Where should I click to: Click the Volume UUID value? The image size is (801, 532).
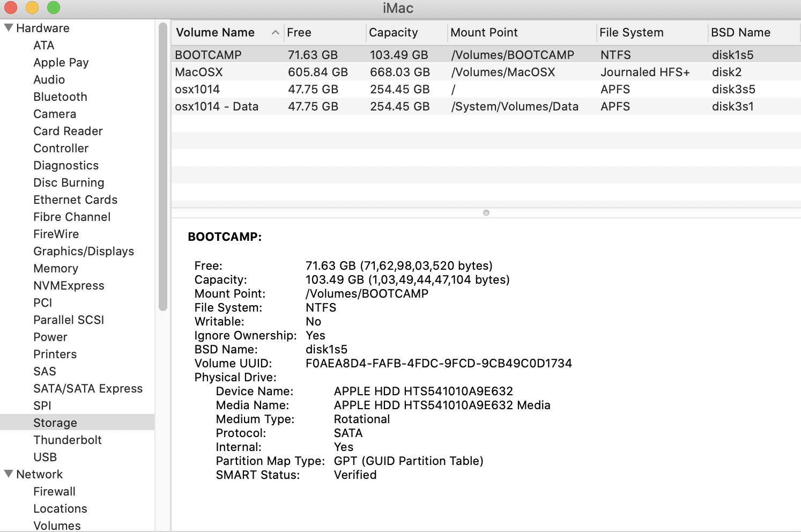(x=439, y=363)
